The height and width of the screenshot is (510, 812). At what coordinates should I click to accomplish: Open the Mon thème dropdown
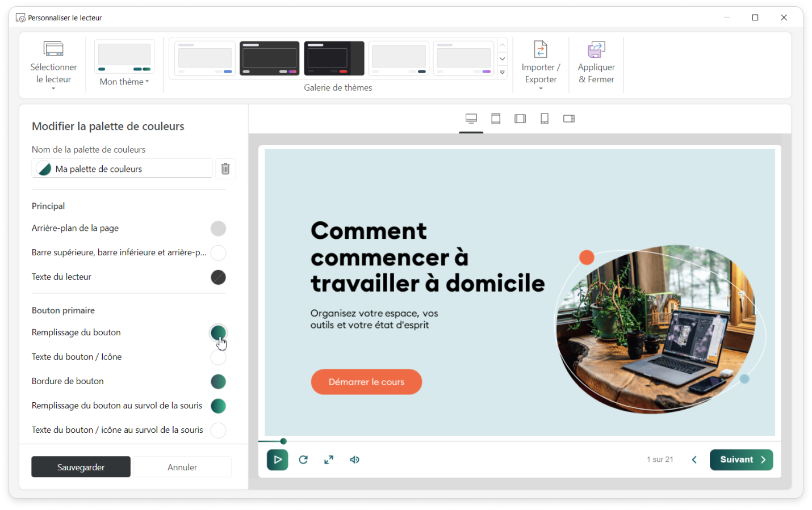(x=124, y=82)
